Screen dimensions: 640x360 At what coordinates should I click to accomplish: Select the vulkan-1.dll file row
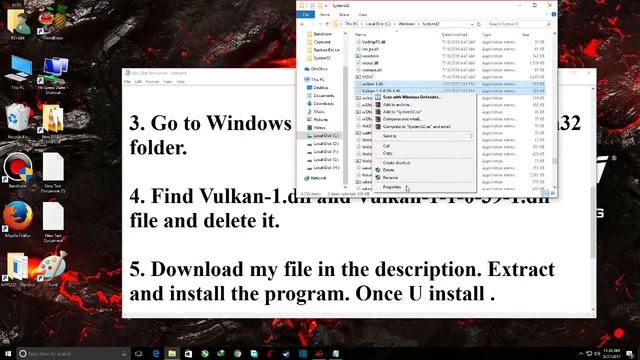pyautogui.click(x=450, y=84)
